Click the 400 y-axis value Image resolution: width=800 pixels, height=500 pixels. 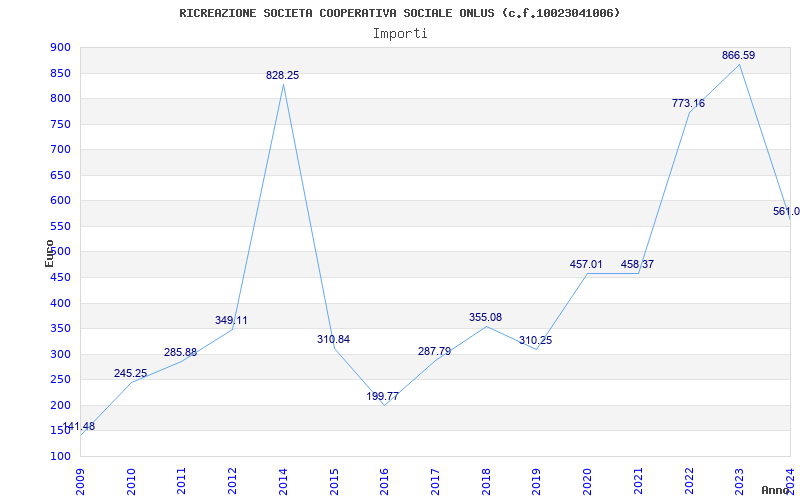(x=60, y=304)
